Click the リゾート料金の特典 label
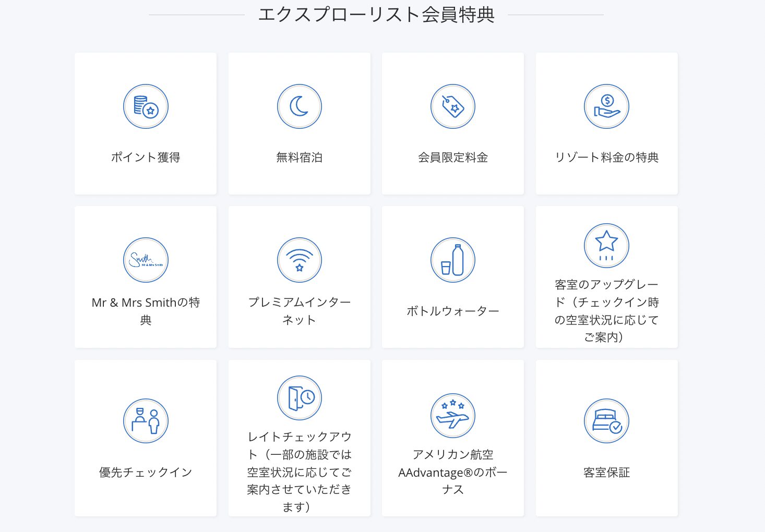765x532 pixels. tap(606, 158)
